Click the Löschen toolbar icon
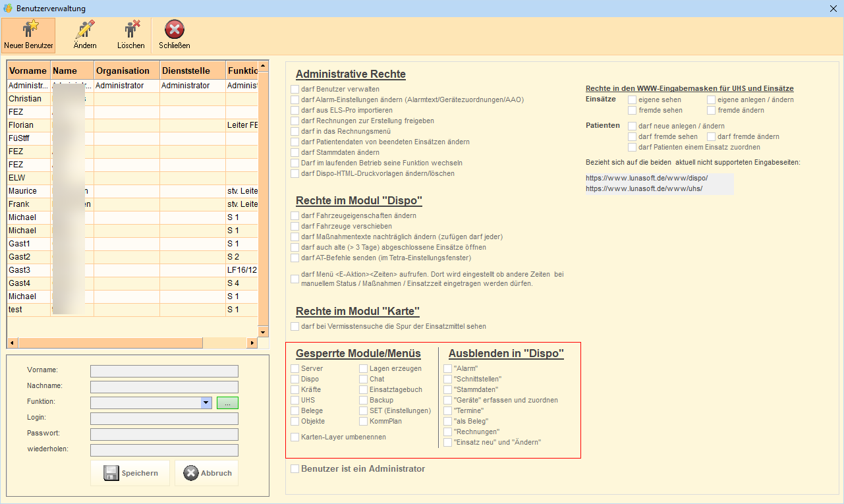Screen dimensions: 844x504 click(131, 35)
